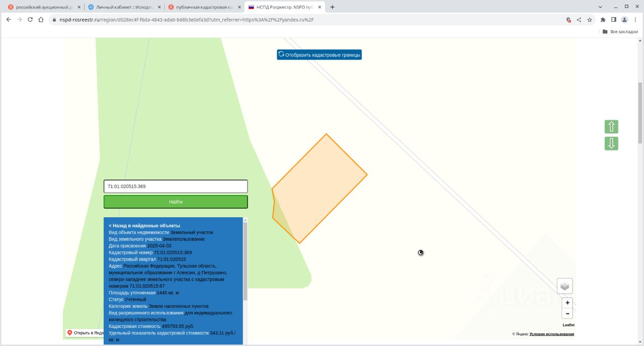Screen dimensions: 644x346
Task: Open a new browser tab
Action: coord(332,7)
